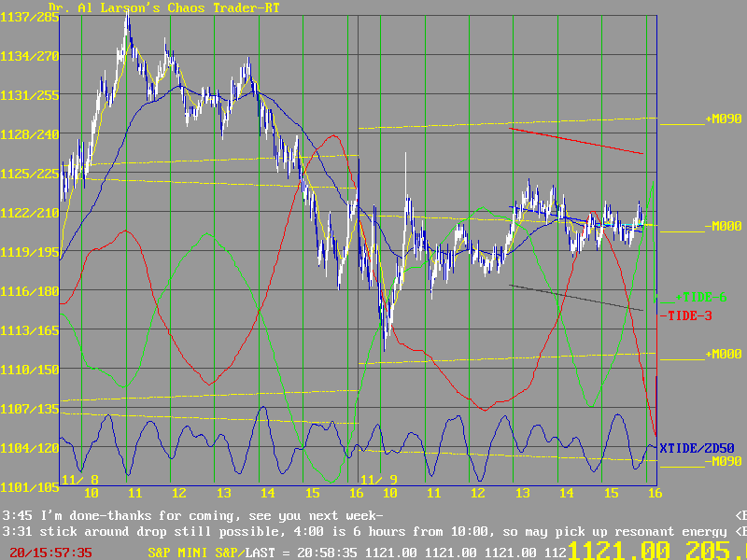Click the Chaos Trader-RT chart title

(164, 7)
